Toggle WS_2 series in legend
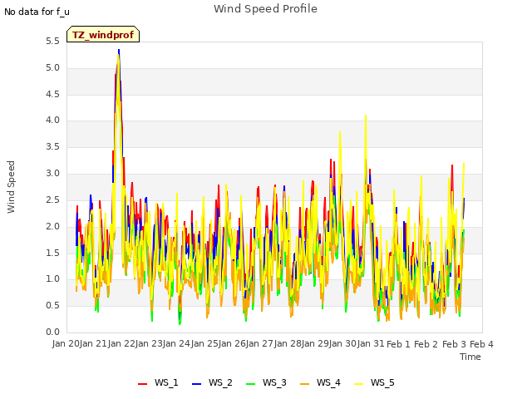 coord(212,382)
